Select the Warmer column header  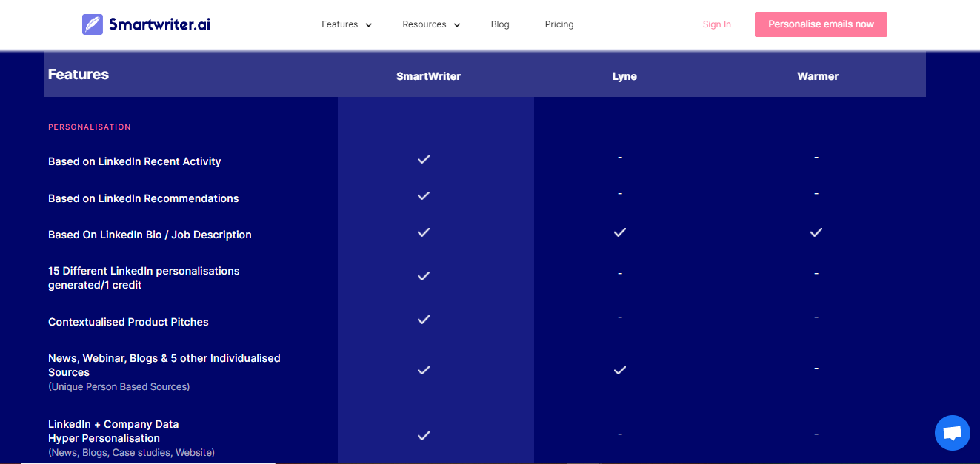818,76
